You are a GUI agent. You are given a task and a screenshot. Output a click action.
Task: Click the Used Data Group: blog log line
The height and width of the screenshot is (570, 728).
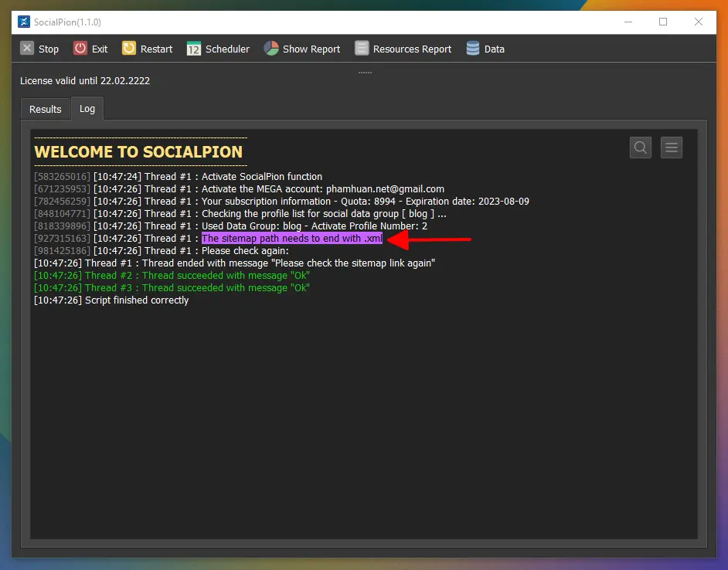pyautogui.click(x=231, y=226)
